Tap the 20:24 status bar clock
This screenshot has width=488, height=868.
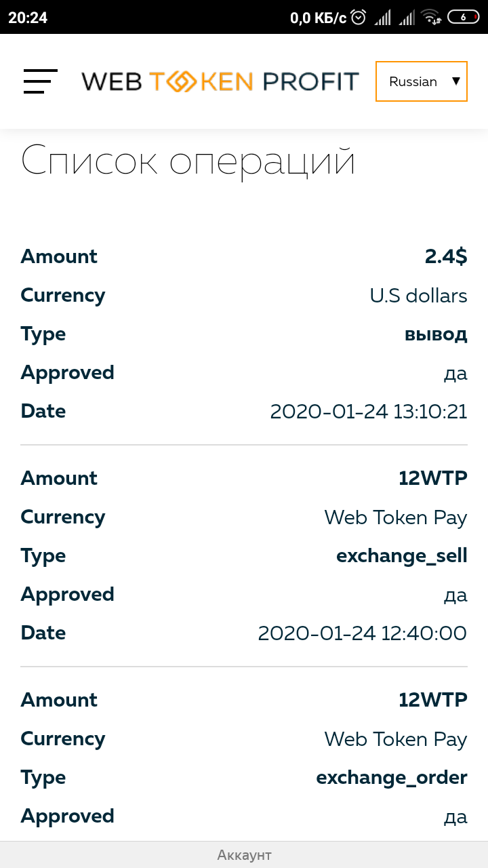pyautogui.click(x=28, y=18)
